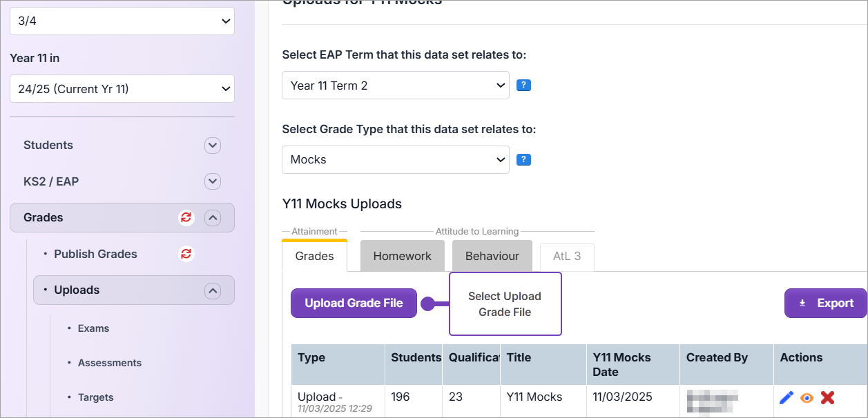Viewport: 868px width, 418px height.
Task: Expand the Students section chevron
Action: click(213, 146)
